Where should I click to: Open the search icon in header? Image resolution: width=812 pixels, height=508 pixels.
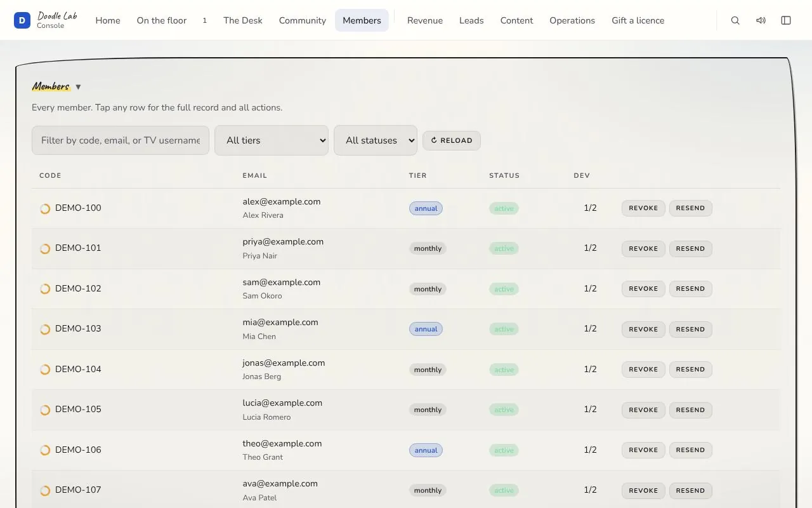tap(735, 20)
